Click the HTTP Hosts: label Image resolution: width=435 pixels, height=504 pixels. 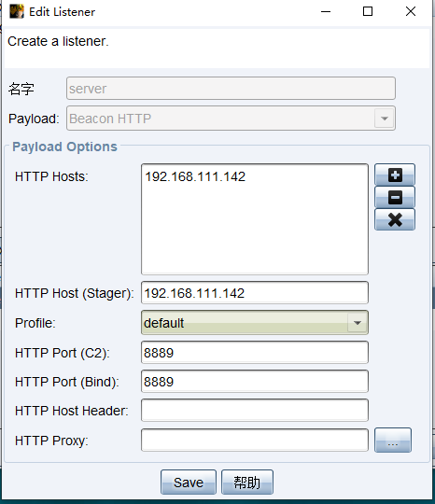point(51,176)
